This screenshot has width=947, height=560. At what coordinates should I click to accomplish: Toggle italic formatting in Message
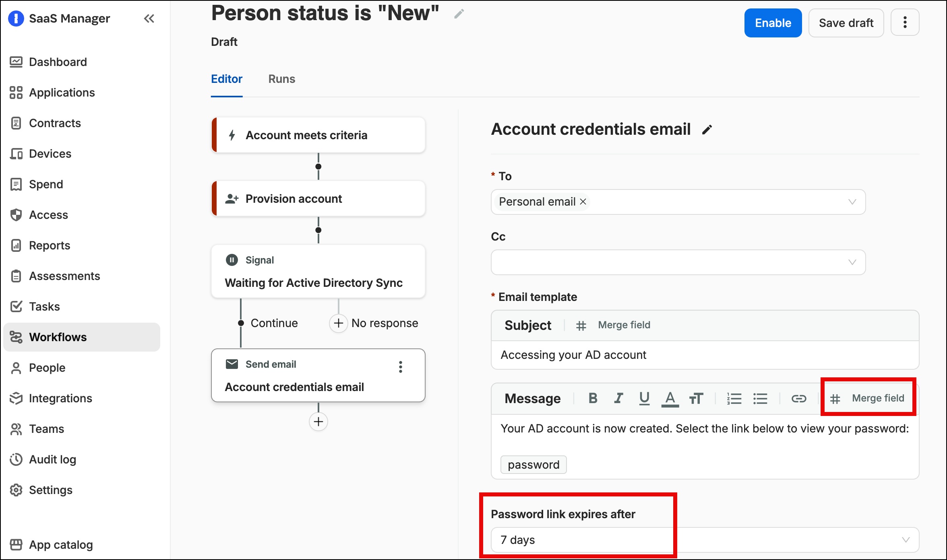point(618,398)
